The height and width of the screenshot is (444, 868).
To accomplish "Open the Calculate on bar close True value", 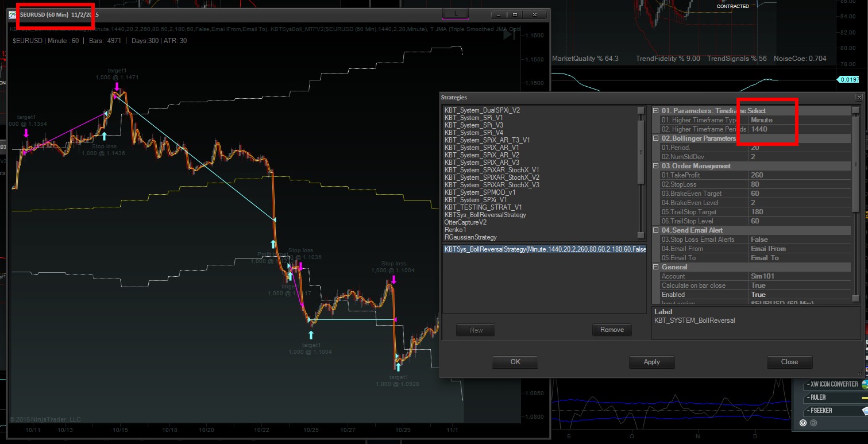I will point(800,285).
